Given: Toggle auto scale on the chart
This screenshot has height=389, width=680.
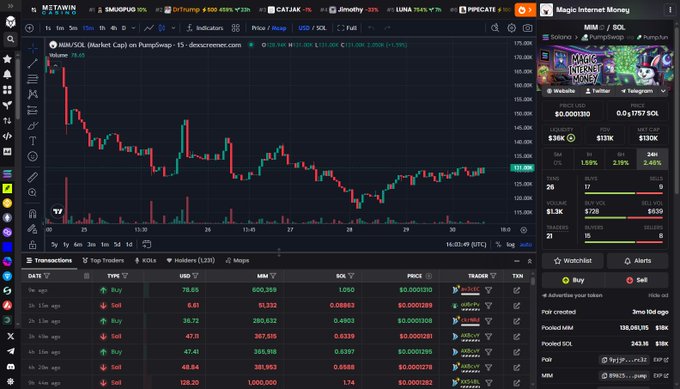Looking at the screenshot, I should tap(526, 245).
